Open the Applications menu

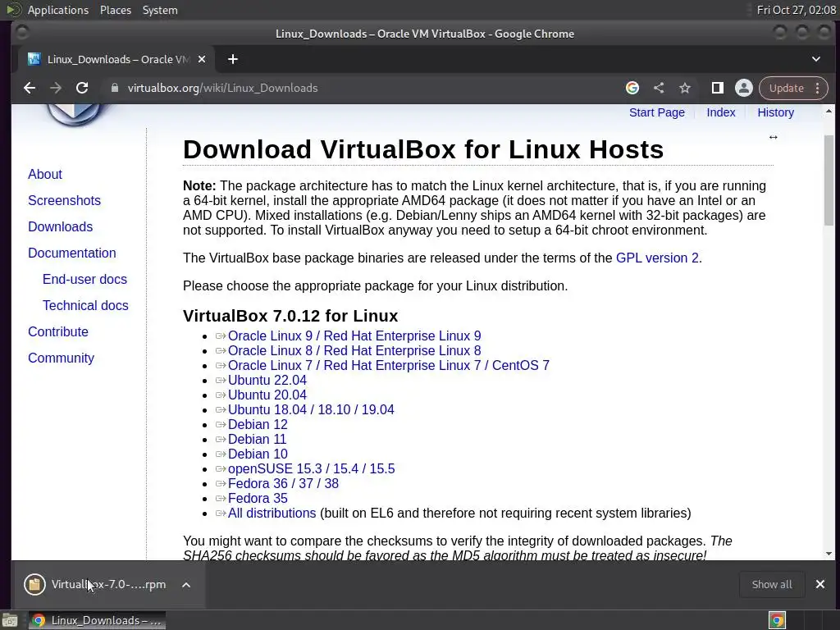pyautogui.click(x=58, y=10)
